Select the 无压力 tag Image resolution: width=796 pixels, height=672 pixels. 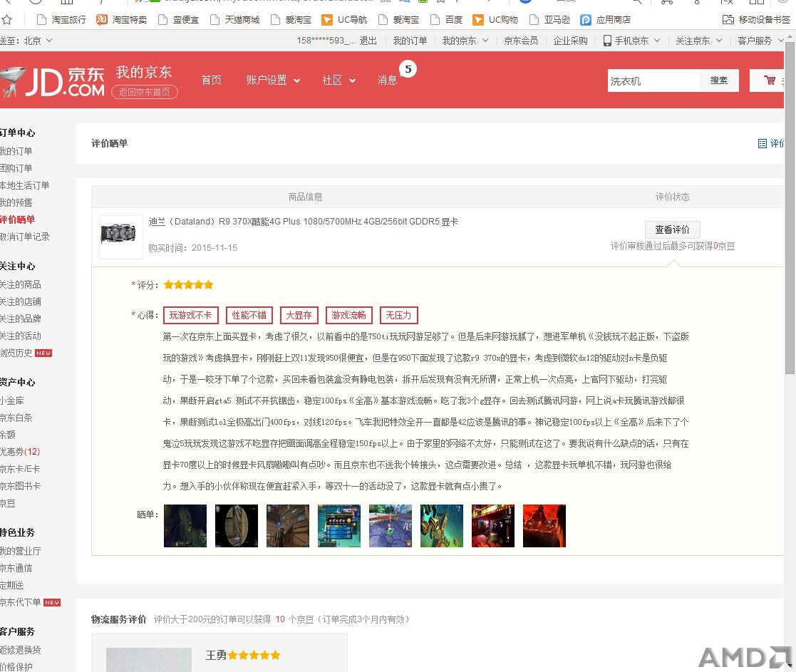tap(398, 315)
